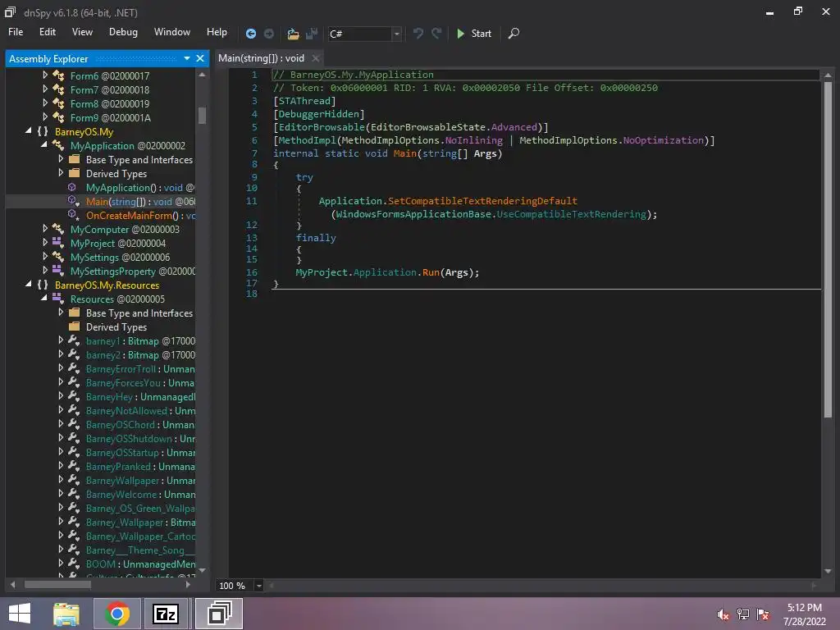This screenshot has width=840, height=630.
Task: Start debugging with the Start button
Action: (474, 34)
